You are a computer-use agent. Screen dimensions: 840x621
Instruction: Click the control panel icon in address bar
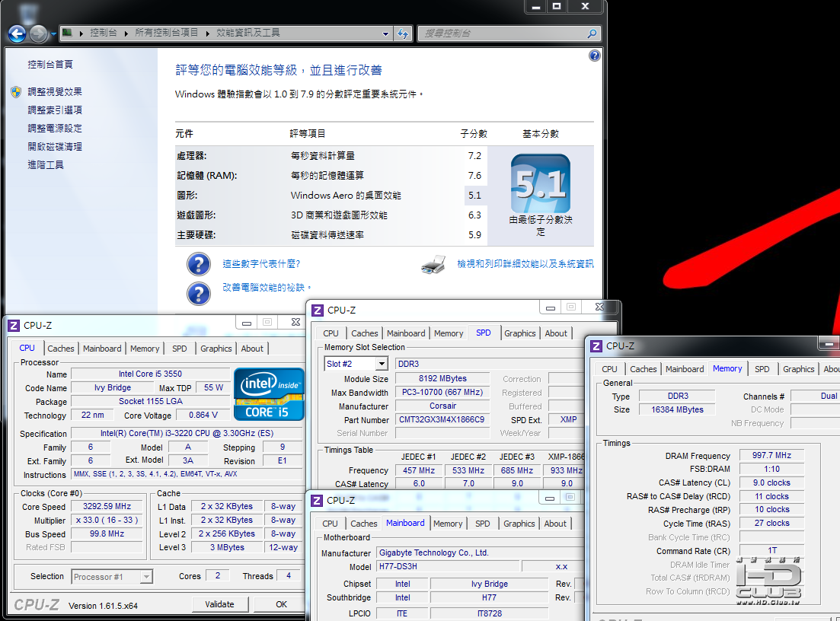click(x=67, y=33)
